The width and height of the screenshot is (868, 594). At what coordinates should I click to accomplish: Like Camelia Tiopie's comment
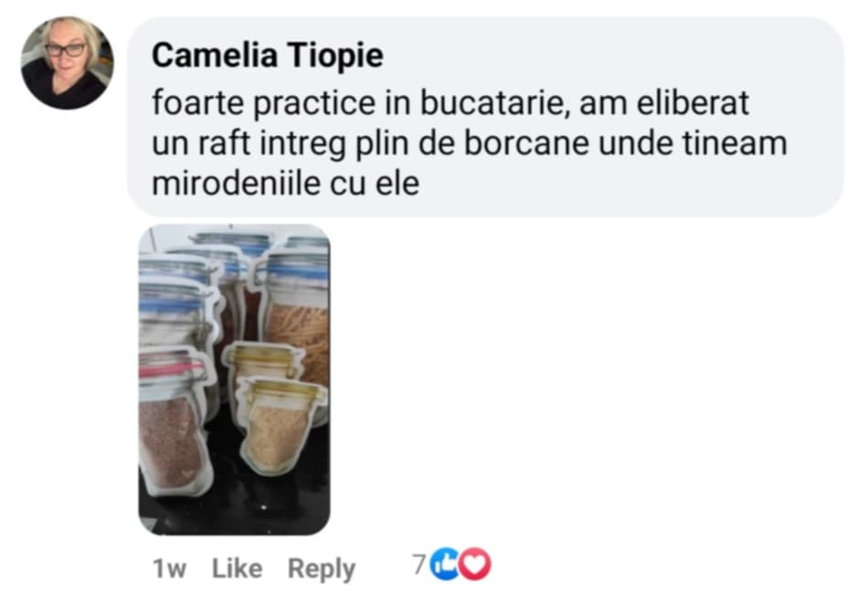pyautogui.click(x=237, y=568)
